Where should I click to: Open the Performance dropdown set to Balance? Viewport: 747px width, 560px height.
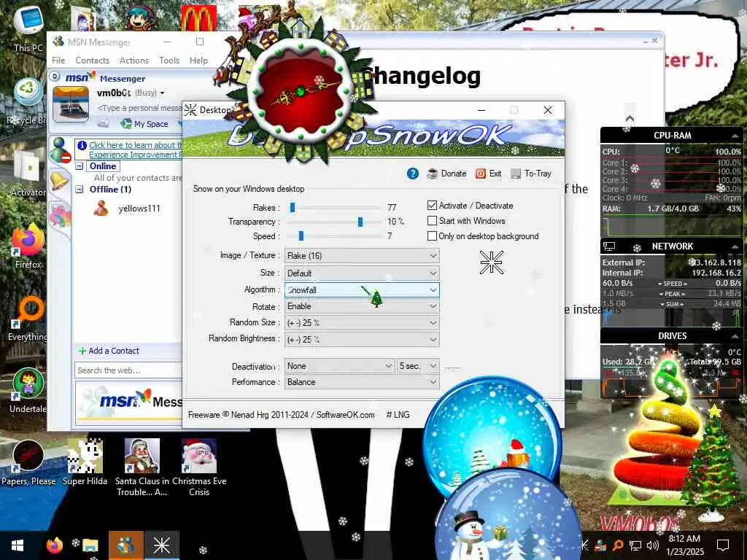(x=362, y=382)
